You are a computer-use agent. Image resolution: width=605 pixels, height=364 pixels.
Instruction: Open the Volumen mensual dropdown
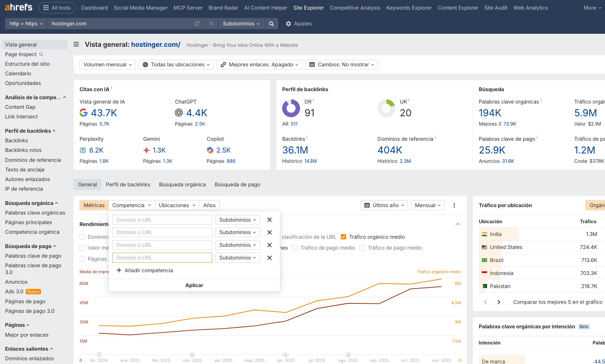107,64
